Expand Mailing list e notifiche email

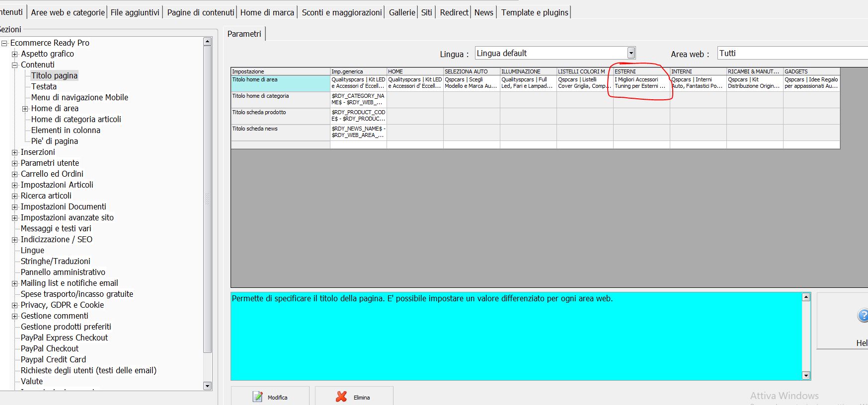(15, 283)
